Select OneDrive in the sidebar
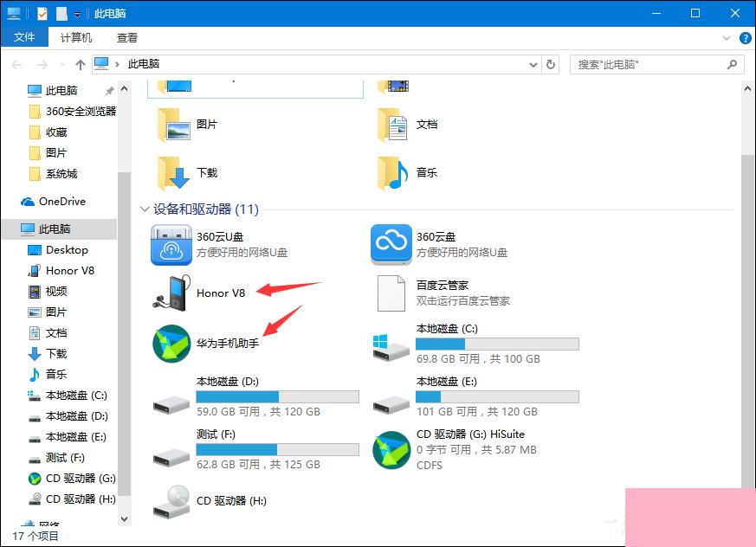This screenshot has width=756, height=547. (53, 202)
